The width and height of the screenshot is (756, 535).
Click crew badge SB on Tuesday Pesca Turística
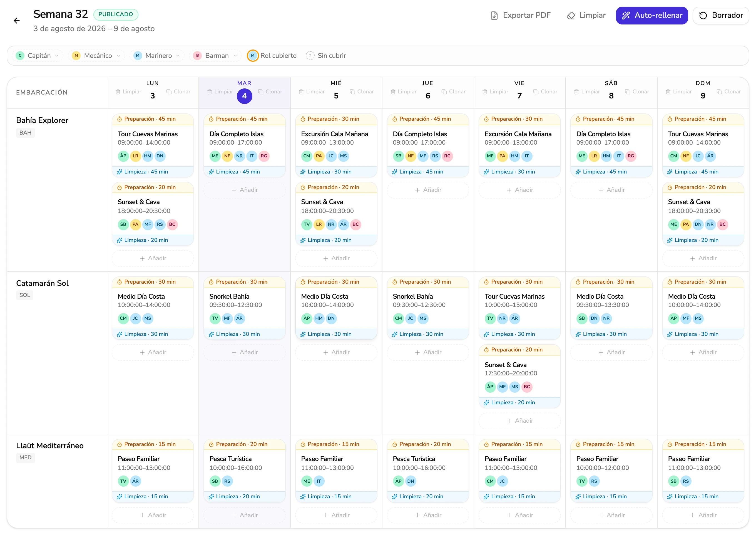point(215,481)
